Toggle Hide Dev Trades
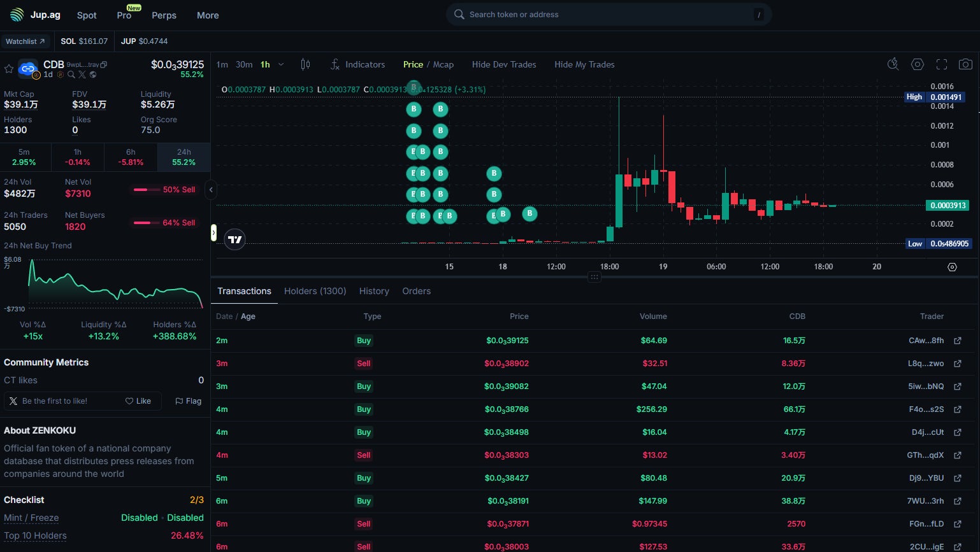This screenshot has width=980, height=552. [504, 64]
